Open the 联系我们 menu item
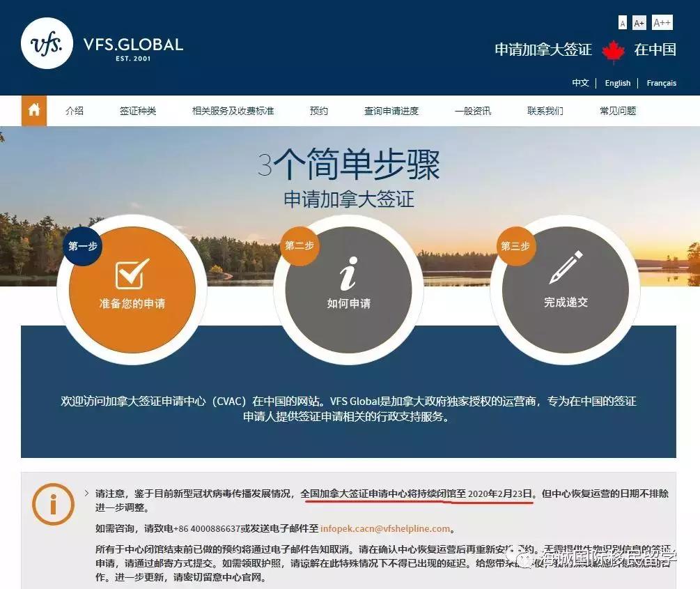This screenshot has height=589, width=700. 545,111
